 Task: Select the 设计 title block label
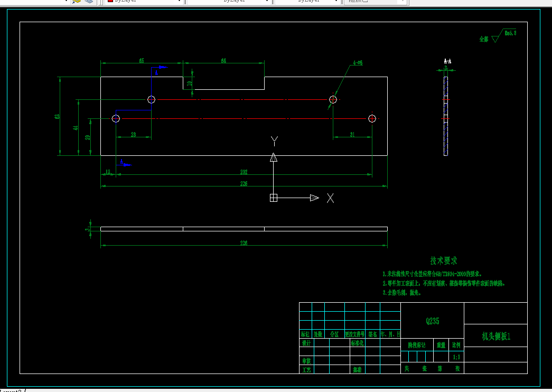pyautogui.click(x=306, y=343)
